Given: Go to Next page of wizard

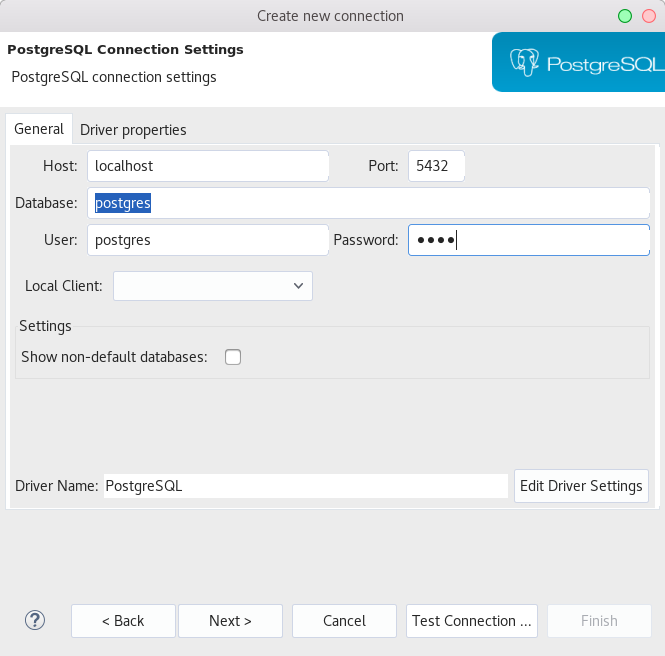Looking at the screenshot, I should click(230, 621).
